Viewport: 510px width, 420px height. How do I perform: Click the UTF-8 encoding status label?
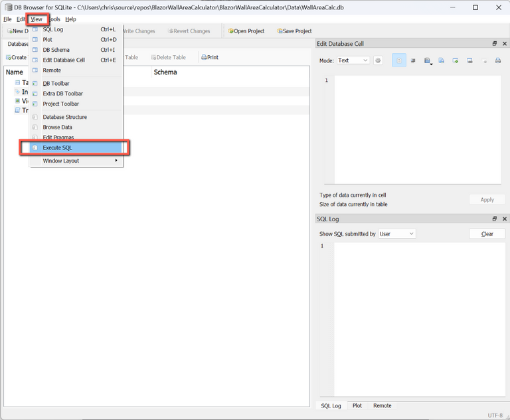495,415
